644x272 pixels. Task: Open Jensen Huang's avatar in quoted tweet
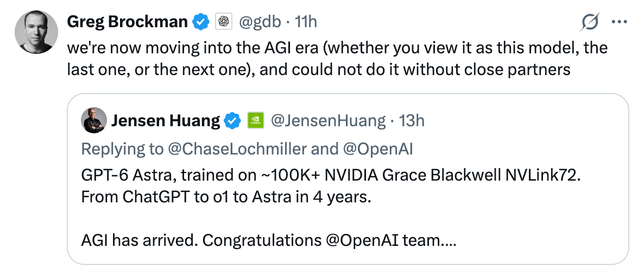pyautogui.click(x=94, y=121)
